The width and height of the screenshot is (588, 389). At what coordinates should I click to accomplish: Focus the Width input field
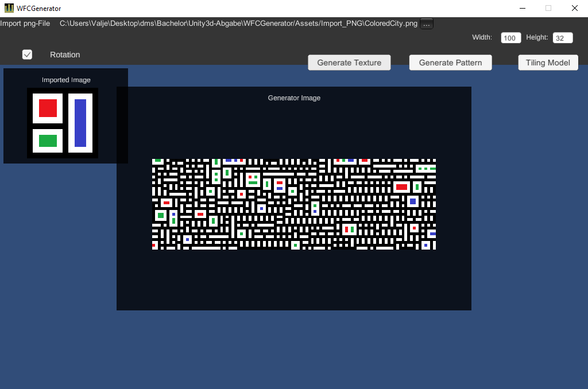510,38
